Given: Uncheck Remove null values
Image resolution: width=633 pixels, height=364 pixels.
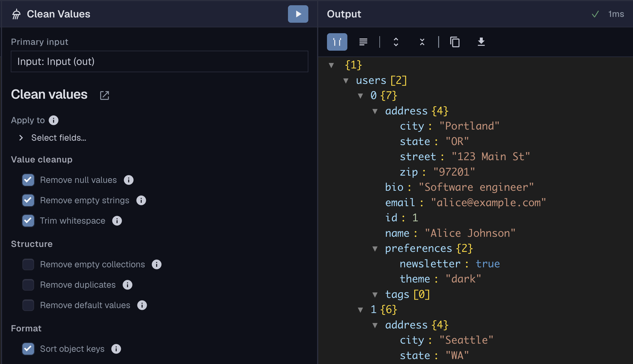Looking at the screenshot, I should (x=28, y=180).
